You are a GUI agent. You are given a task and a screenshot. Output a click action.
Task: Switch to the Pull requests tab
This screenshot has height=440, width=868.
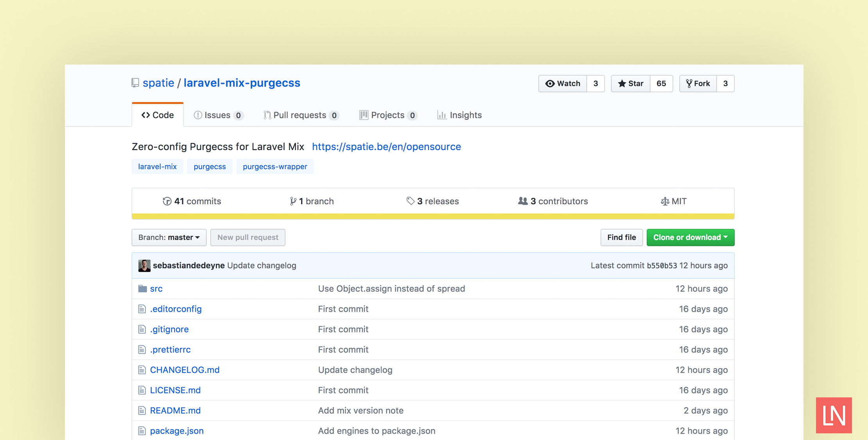tap(301, 115)
